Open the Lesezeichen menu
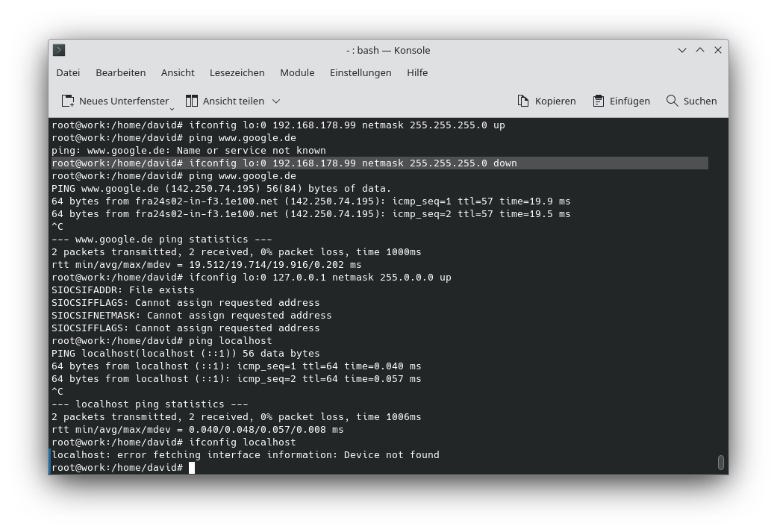 tap(237, 72)
